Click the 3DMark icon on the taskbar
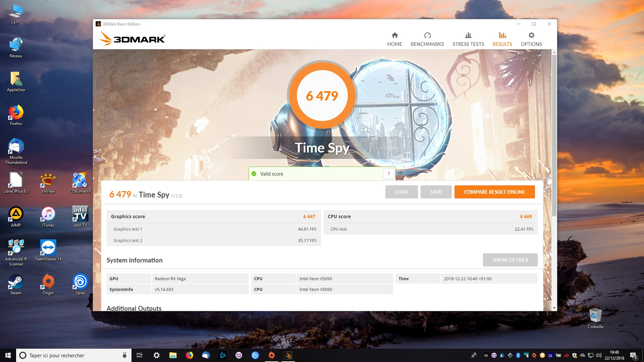Image resolution: width=644 pixels, height=362 pixels. click(288, 355)
